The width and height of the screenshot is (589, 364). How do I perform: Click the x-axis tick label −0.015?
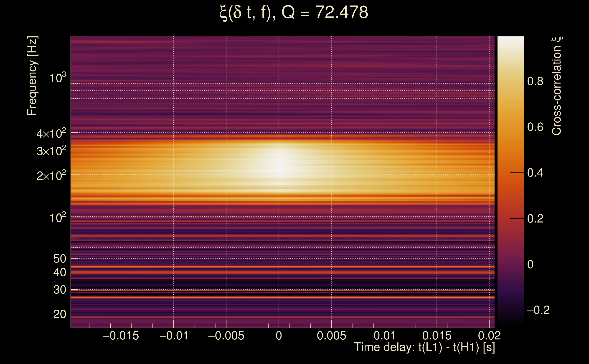(121, 336)
